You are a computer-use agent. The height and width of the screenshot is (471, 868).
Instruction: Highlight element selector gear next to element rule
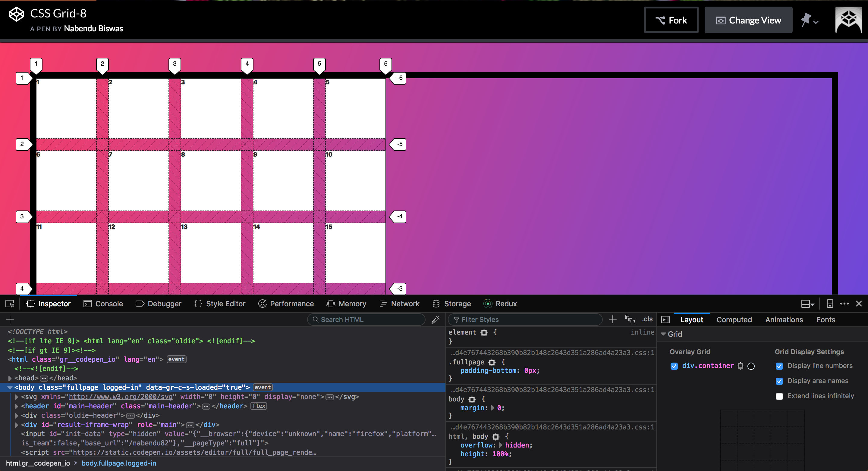tap(484, 332)
